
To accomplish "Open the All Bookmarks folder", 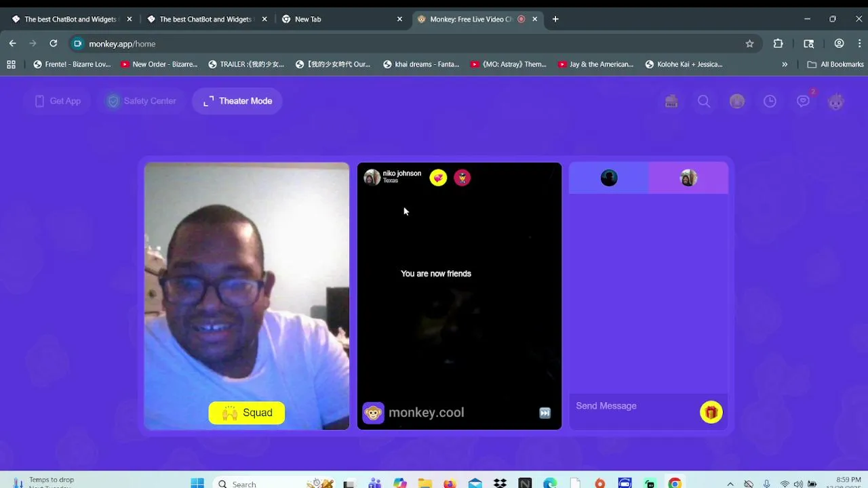I will point(835,64).
